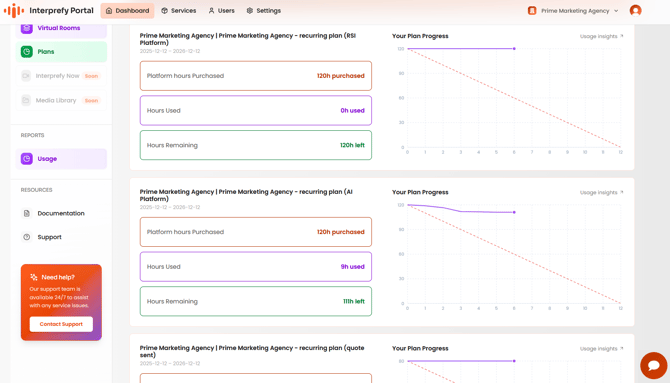
Task: Click the RSI Platform chart end point
Action: 514,49
